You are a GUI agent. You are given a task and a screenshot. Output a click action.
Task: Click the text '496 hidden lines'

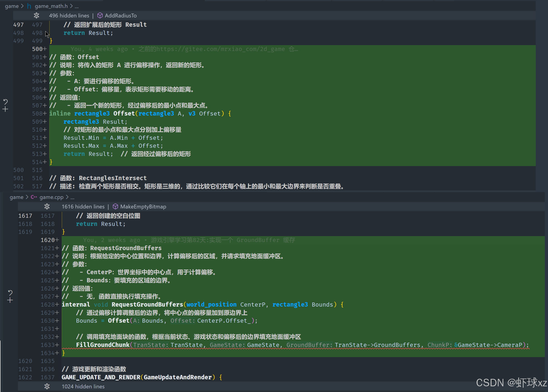[x=69, y=15]
